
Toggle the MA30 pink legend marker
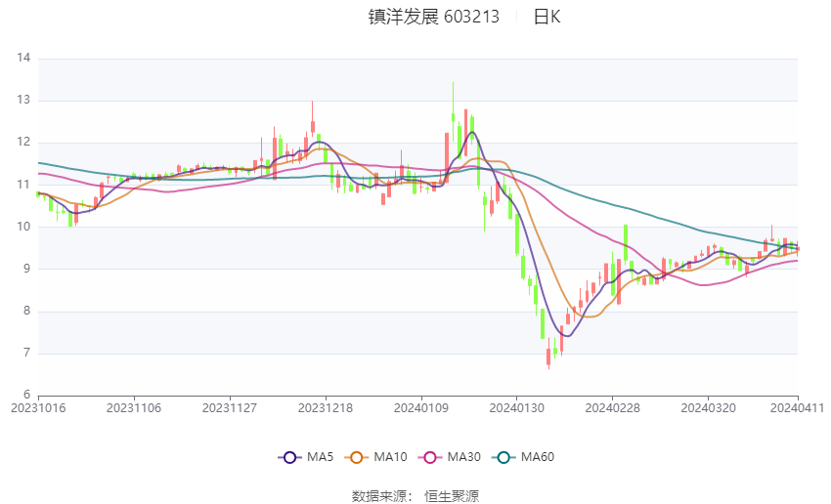(x=430, y=457)
